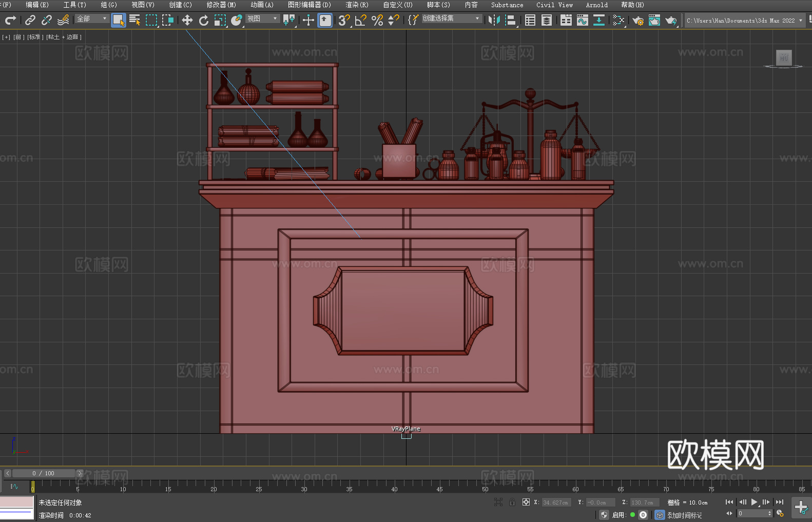Activate the Select Object tool
812x522 pixels.
119,20
